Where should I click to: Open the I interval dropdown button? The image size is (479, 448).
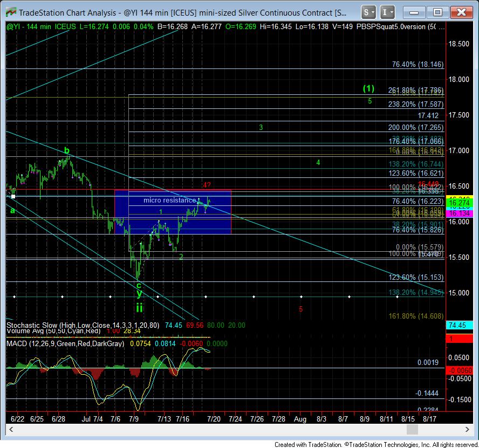387,12
